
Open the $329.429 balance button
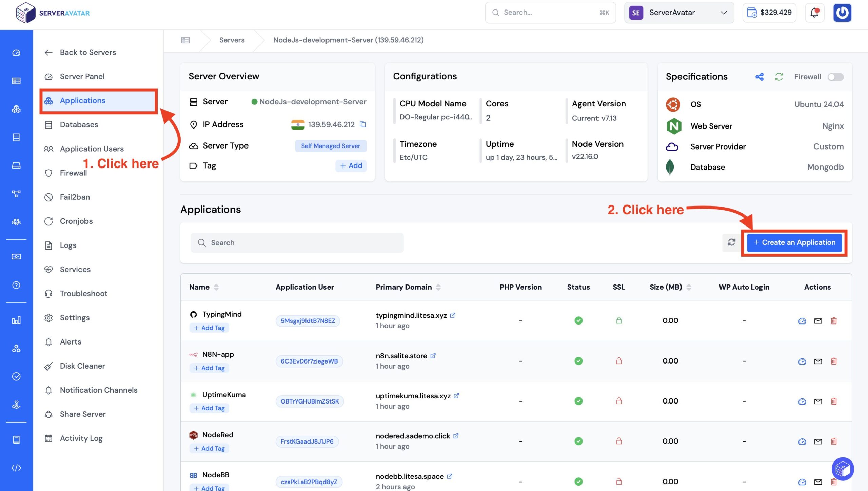point(769,13)
